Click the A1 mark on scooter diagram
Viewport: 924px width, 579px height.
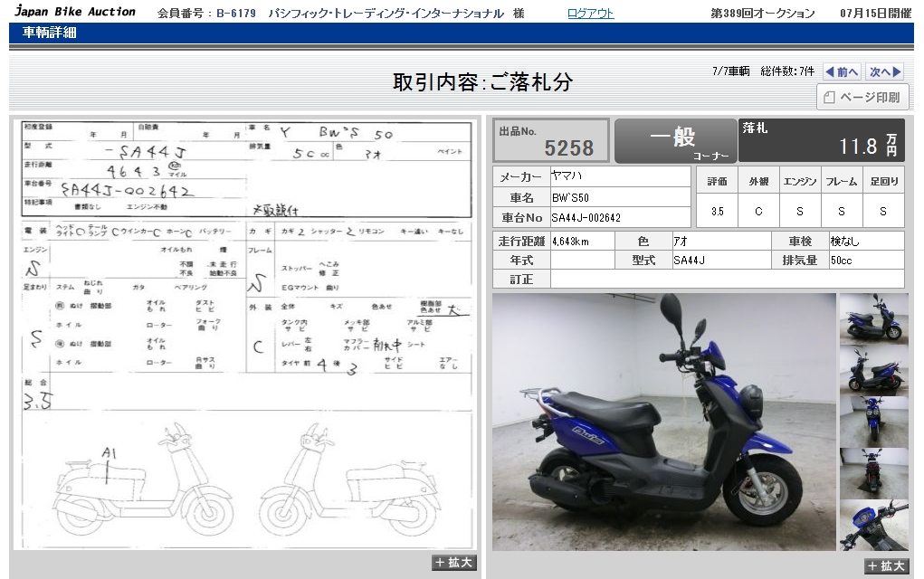point(109,454)
